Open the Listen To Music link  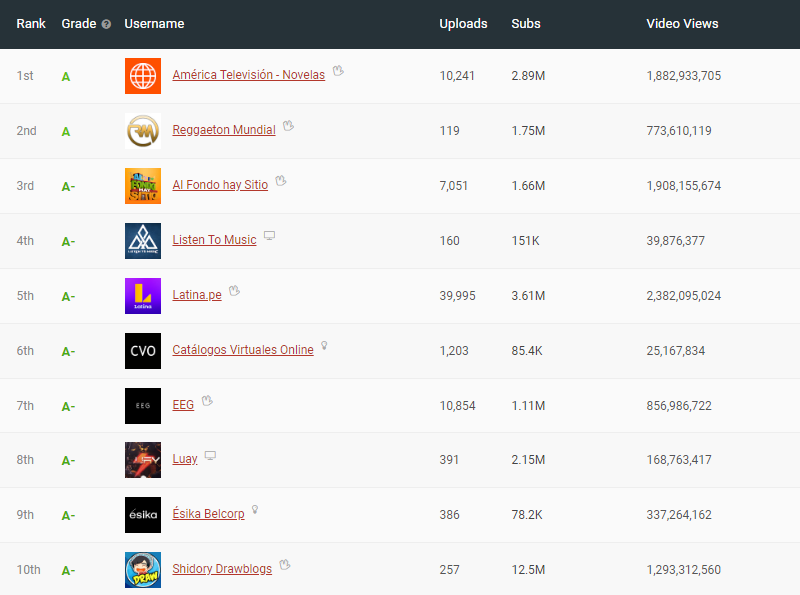tap(214, 240)
